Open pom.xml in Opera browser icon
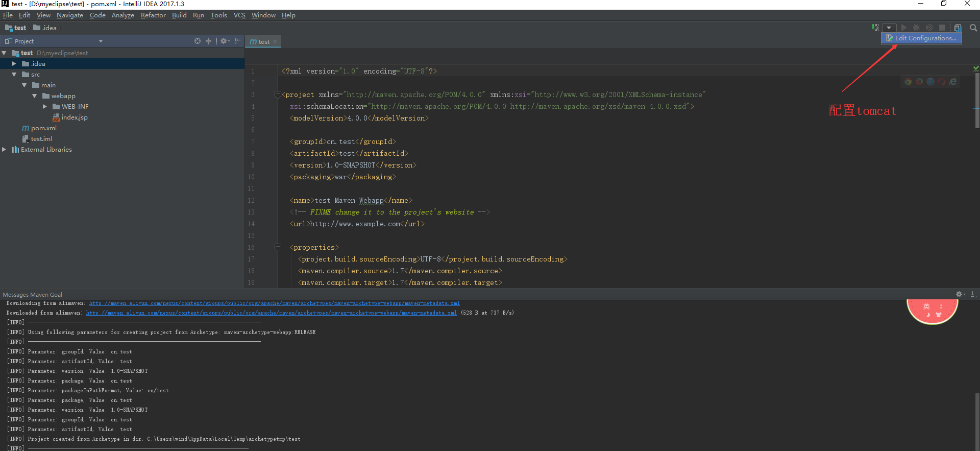The height and width of the screenshot is (451, 980). coord(942,82)
